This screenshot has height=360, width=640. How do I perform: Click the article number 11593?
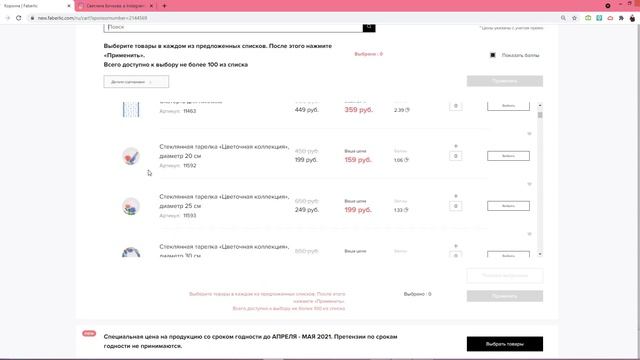(190, 216)
